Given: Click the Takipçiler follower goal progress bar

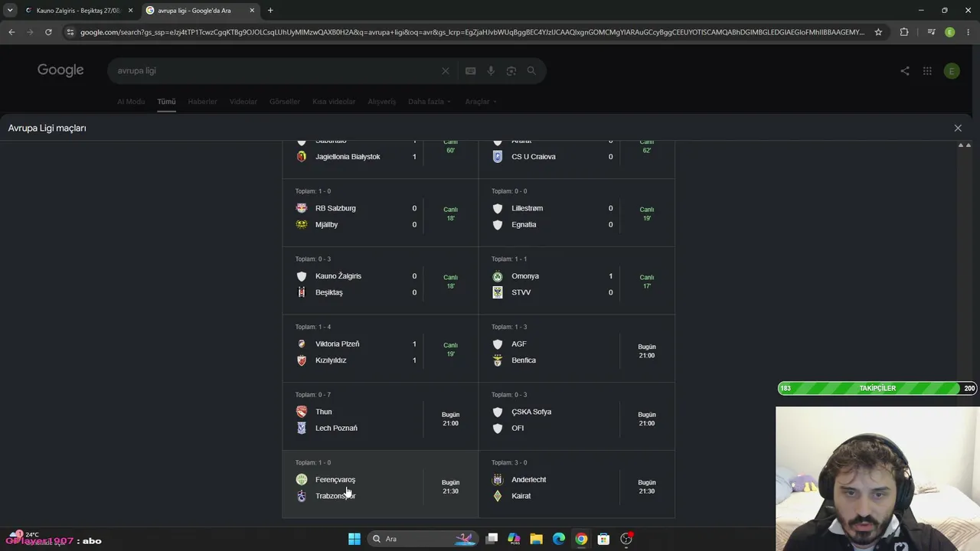Looking at the screenshot, I should [877, 389].
